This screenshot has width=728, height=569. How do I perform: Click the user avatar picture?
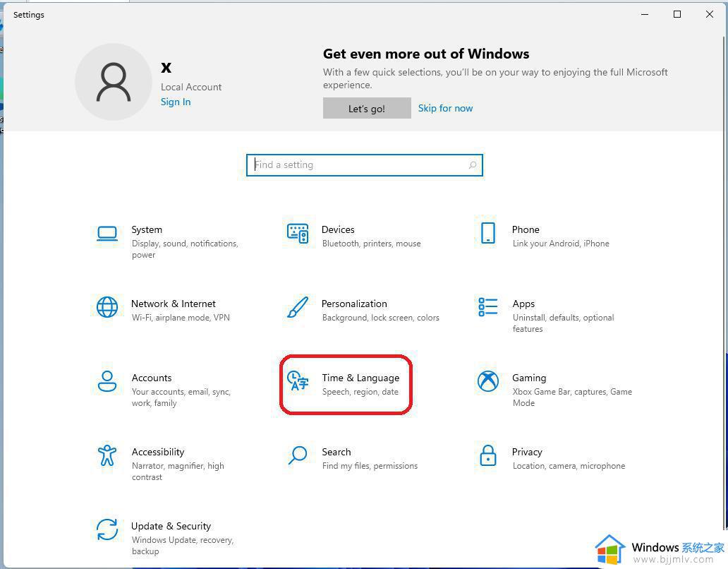(114, 82)
